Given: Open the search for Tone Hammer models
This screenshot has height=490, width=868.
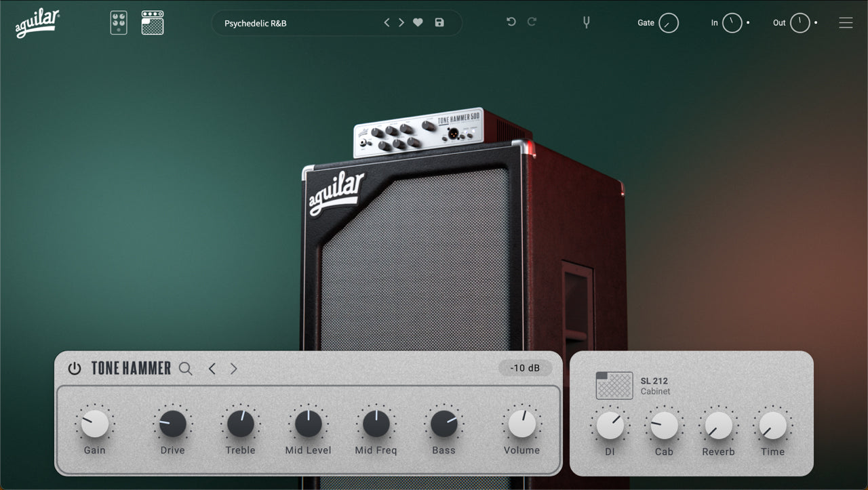Looking at the screenshot, I should click(185, 369).
